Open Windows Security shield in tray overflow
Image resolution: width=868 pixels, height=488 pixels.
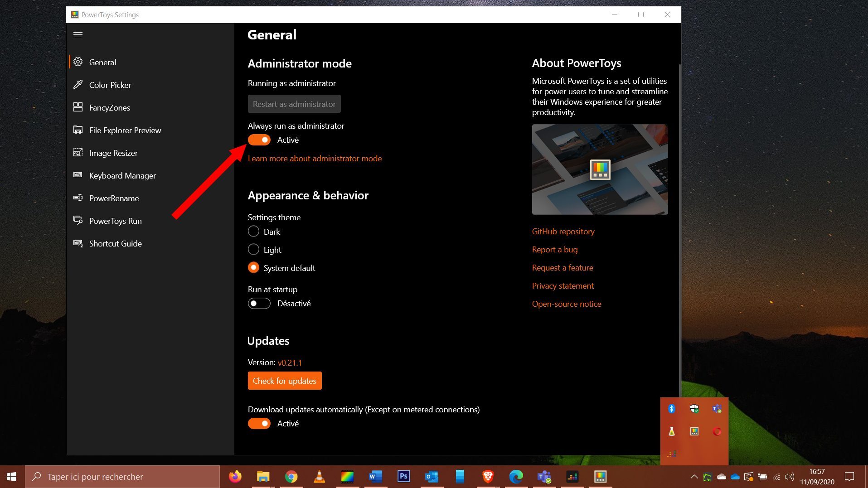point(694,409)
